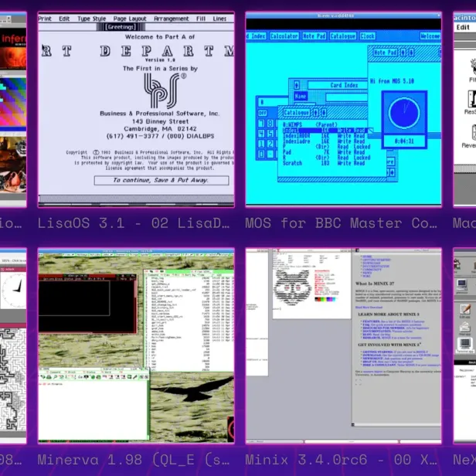Click 'Hi from MOS 5.10' note text
This screenshot has height=476, width=476.
(392, 81)
